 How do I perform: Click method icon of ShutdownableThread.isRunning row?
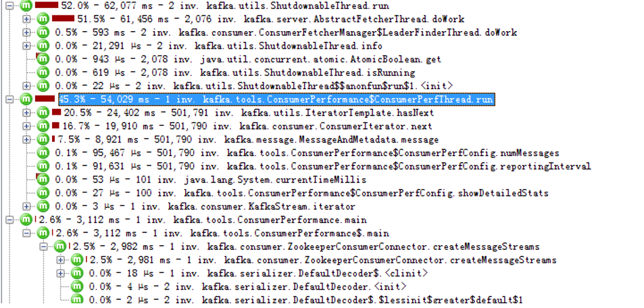click(x=43, y=73)
